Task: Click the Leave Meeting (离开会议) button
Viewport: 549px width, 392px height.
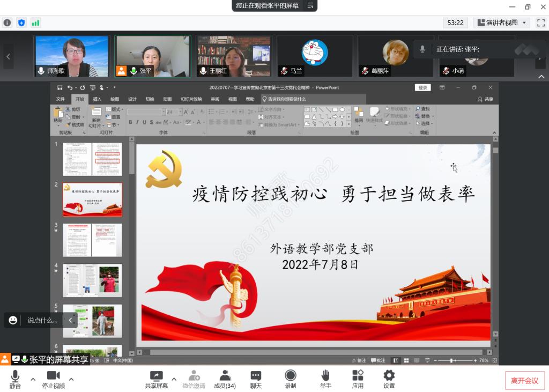Action: 524,380
